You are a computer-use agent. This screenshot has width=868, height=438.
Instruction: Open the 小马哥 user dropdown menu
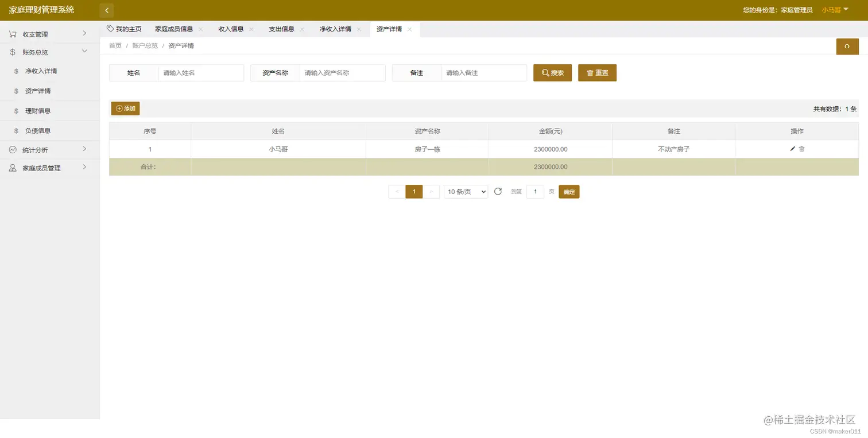point(832,10)
